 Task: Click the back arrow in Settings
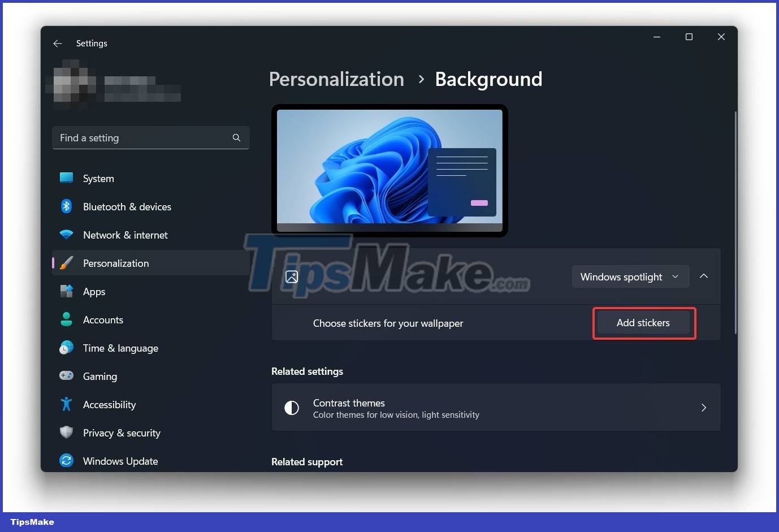click(57, 44)
